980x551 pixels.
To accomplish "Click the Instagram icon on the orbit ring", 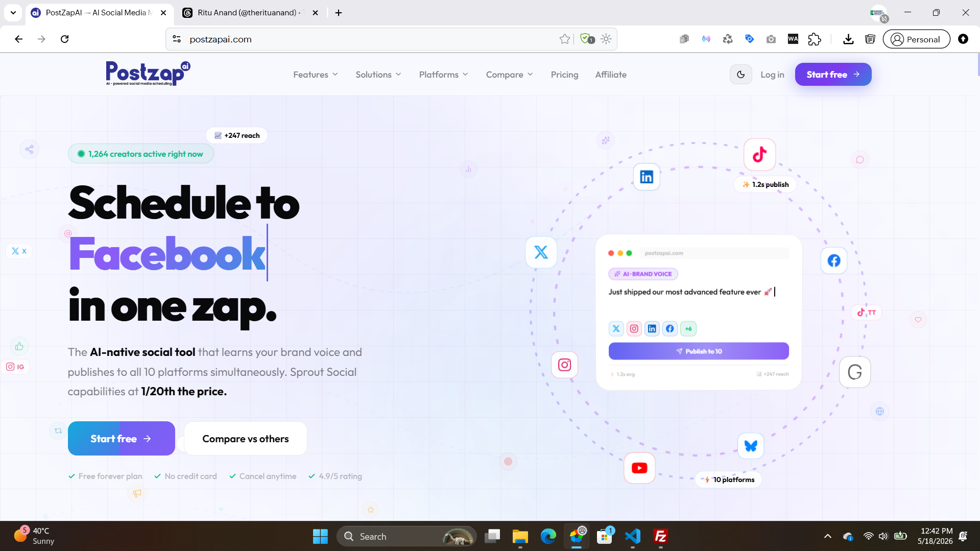I will point(564,365).
